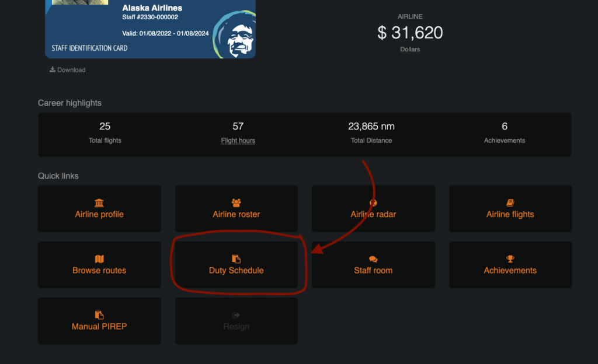This screenshot has width=598, height=364.
Task: Open the Duty Schedule link
Action: pyautogui.click(x=236, y=265)
